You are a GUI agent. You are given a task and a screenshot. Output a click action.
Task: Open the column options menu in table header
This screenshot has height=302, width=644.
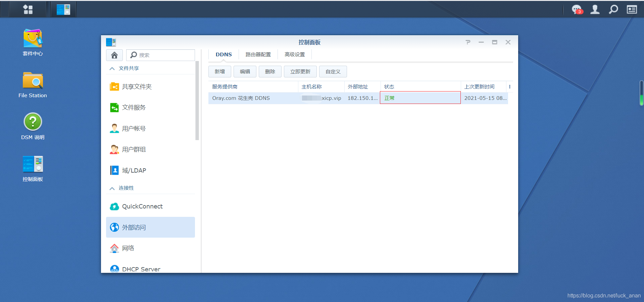coord(509,87)
